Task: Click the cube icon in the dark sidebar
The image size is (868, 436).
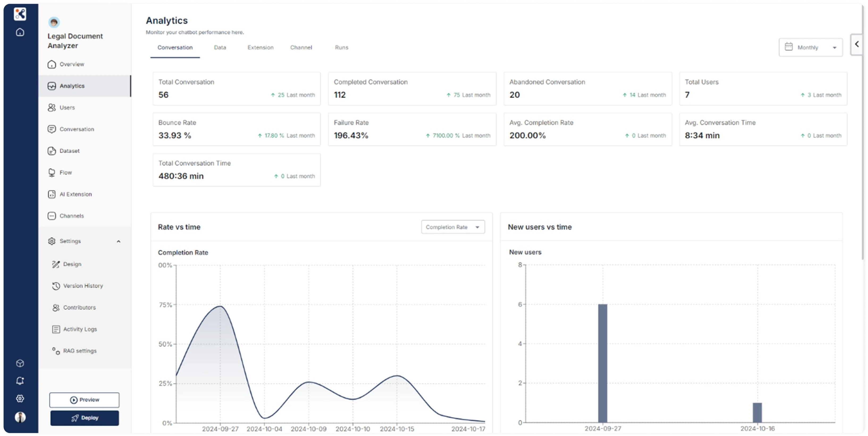Action: click(x=20, y=363)
